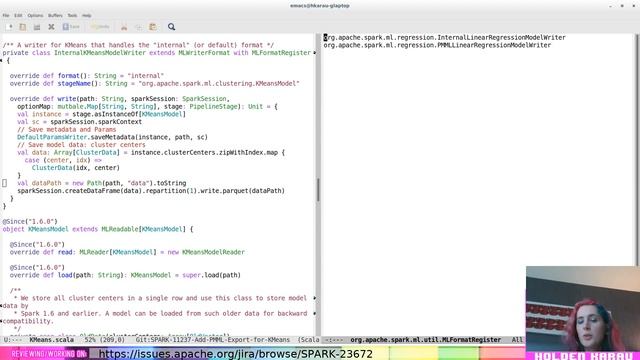Click 'ClusterData(idx, center)' line
This screenshot has height=360, width=640.
[76, 168]
